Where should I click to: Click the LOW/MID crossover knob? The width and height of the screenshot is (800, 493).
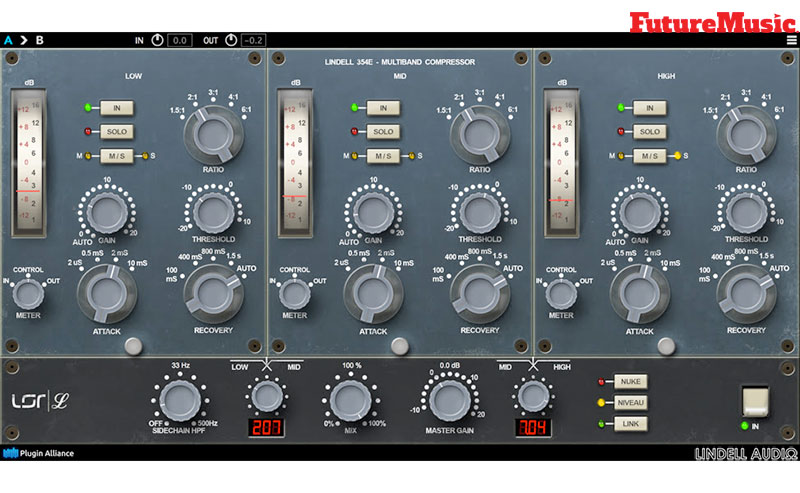[x=267, y=397]
